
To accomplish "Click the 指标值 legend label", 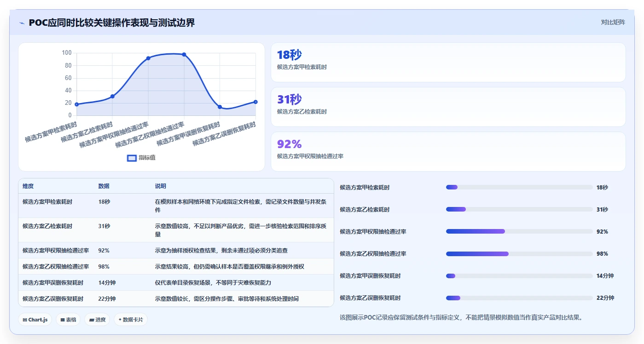I will tap(147, 158).
